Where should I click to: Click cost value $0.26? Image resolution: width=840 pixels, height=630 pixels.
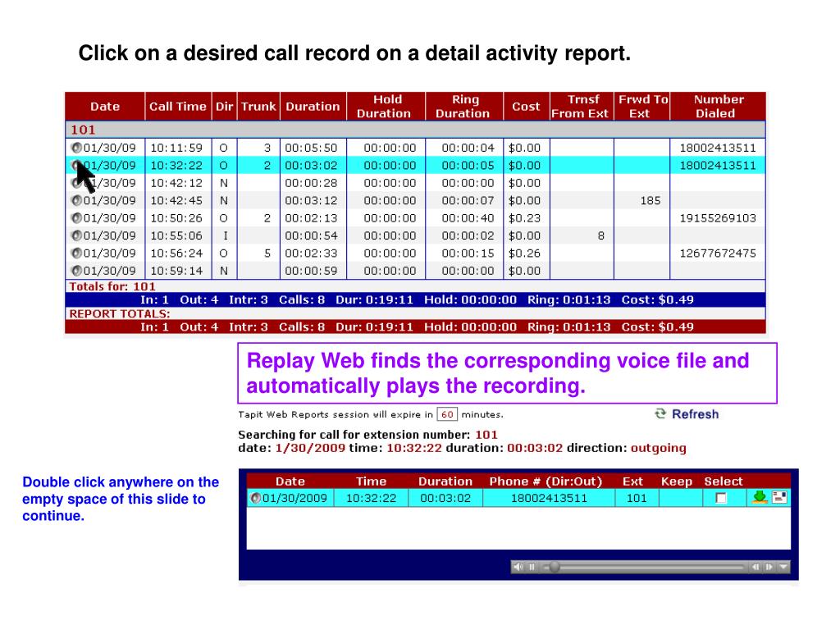(x=524, y=253)
